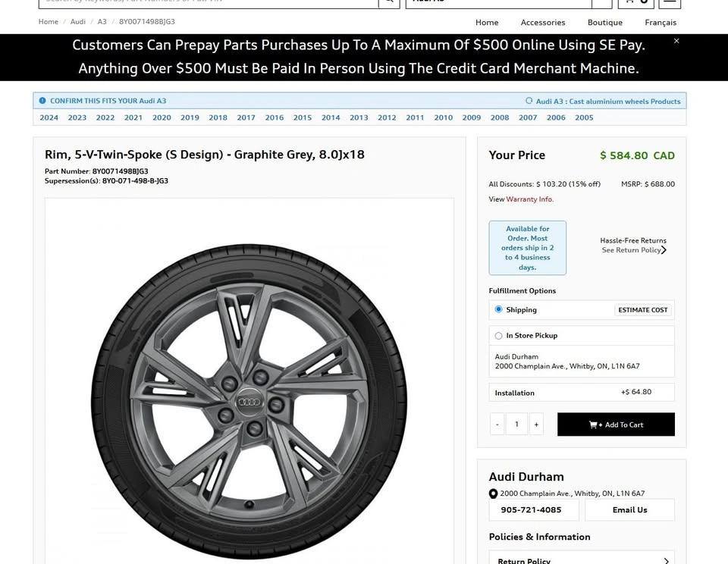Click the Audi logo on the wheel image
This screenshot has height=564, width=728.
point(249,402)
